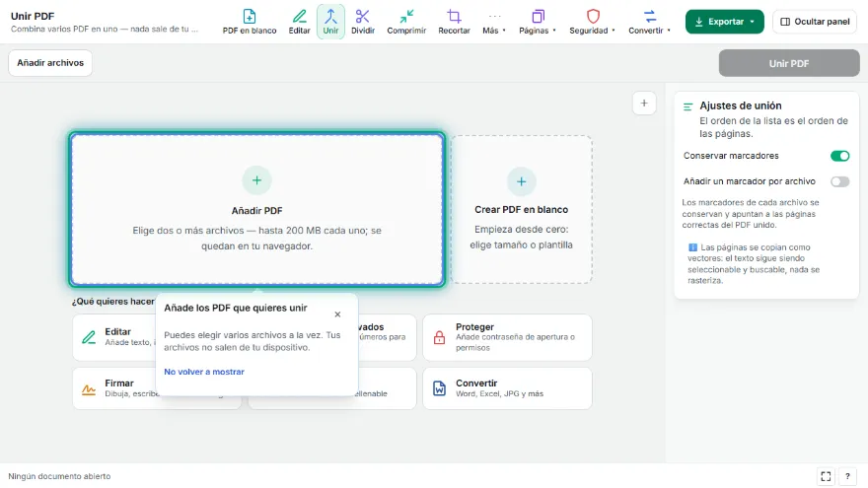
Task: Open the Comprimir tool
Action: tap(406, 22)
